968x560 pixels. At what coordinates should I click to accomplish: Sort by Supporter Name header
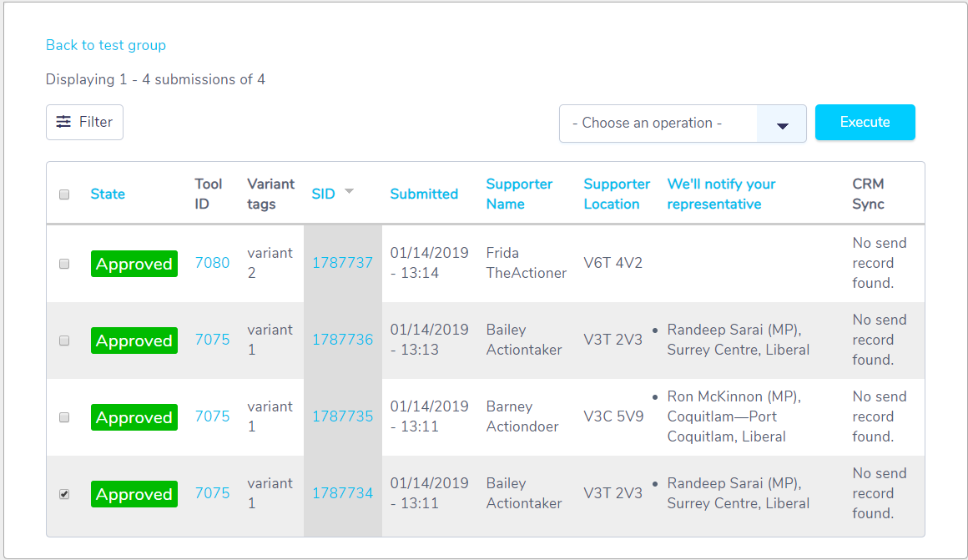519,194
